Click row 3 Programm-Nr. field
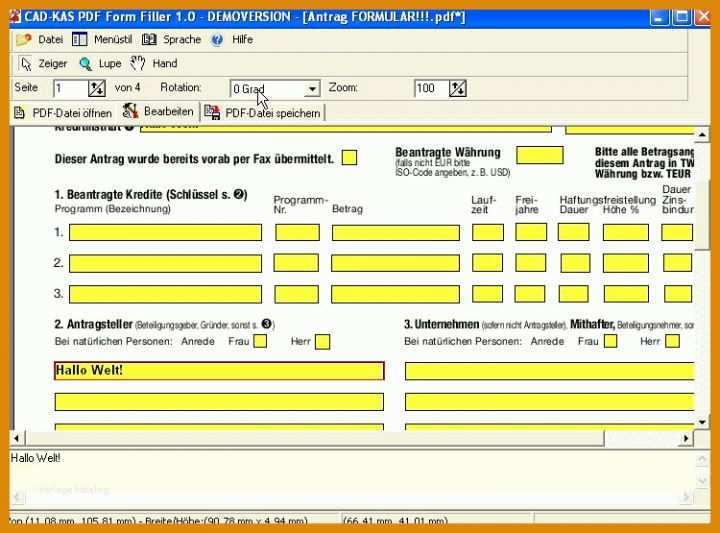The height and width of the screenshot is (533, 720). (297, 294)
